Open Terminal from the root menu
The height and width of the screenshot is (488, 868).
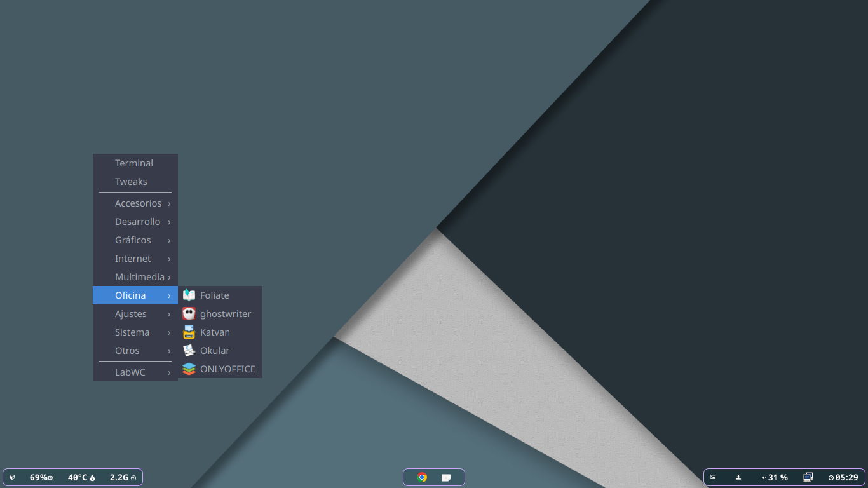pyautogui.click(x=135, y=163)
